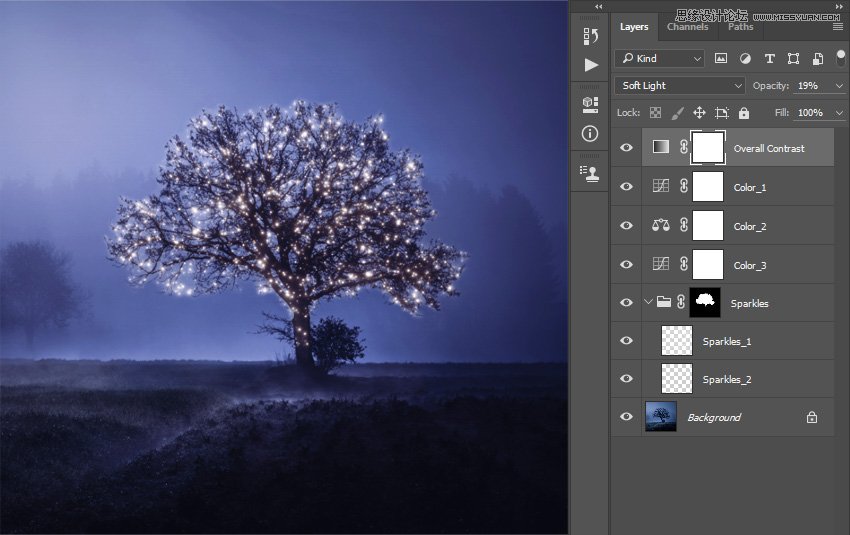
Task: Switch to the Channels tab
Action: point(688,27)
